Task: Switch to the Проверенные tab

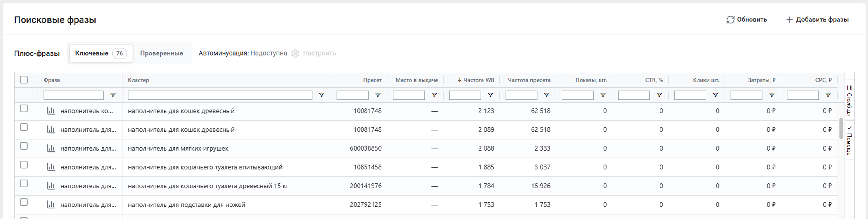Action: point(161,53)
